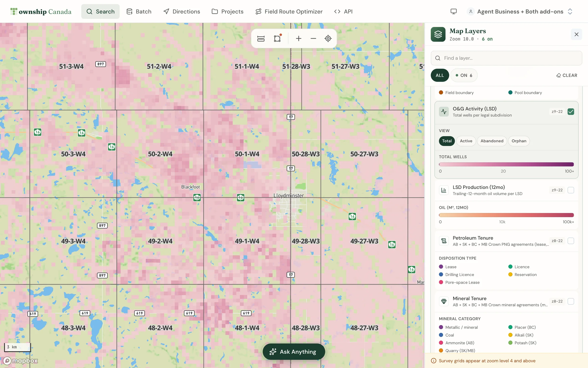Uncheck the O&G Activity (LSD) layer
This screenshot has height=368, width=588.
point(571,112)
